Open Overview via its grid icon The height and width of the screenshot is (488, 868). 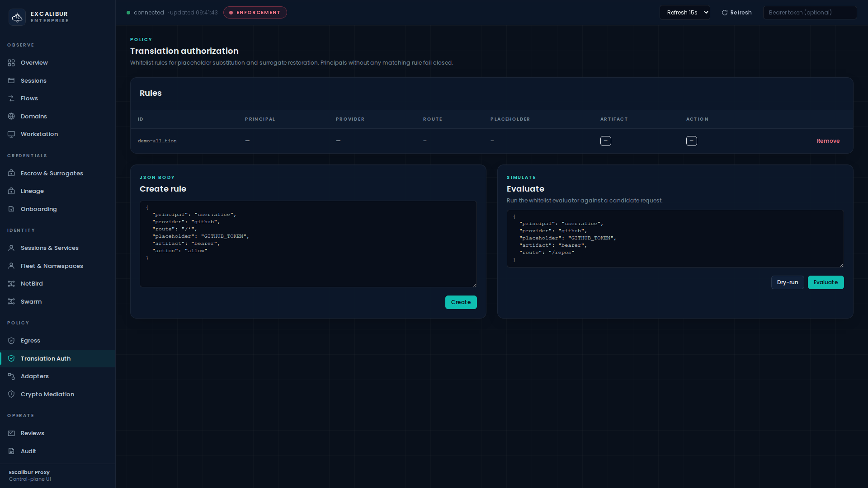[x=11, y=63]
